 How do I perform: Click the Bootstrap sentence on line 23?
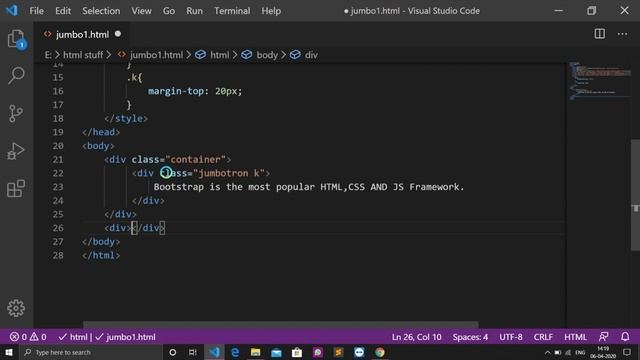click(x=309, y=187)
